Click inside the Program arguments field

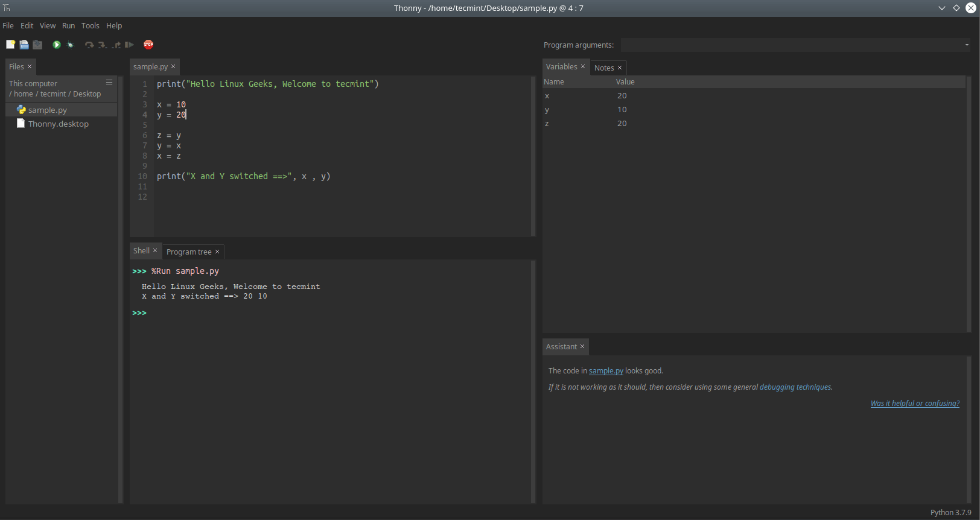(x=791, y=45)
